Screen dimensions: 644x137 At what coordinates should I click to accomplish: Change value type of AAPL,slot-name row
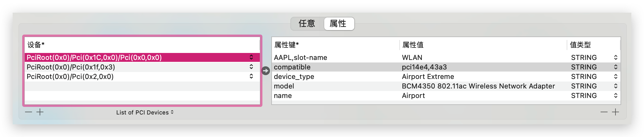[x=594, y=57]
